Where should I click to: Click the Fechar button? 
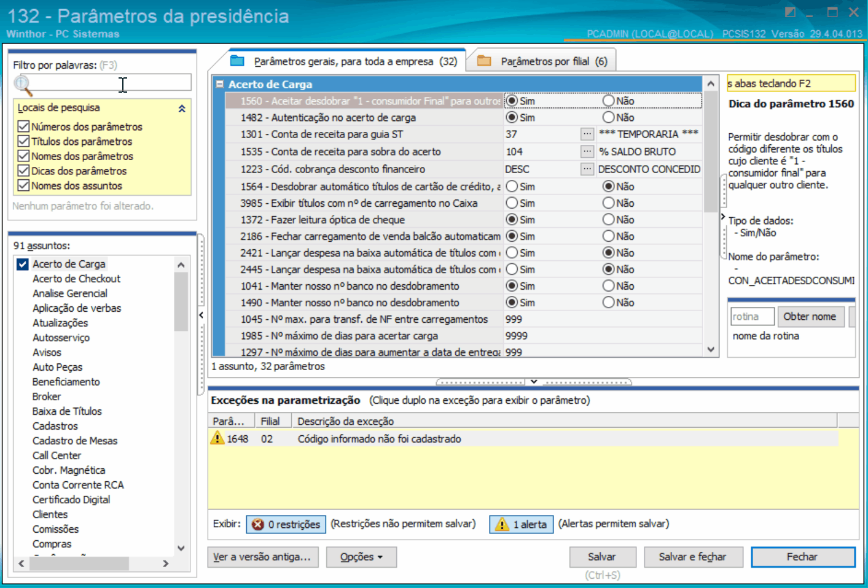(803, 557)
